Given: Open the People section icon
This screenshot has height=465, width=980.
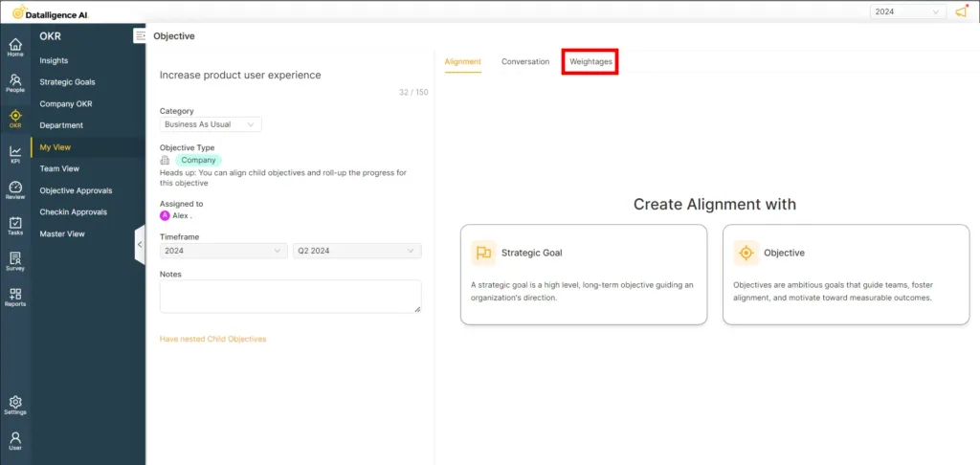Looking at the screenshot, I should tap(15, 83).
